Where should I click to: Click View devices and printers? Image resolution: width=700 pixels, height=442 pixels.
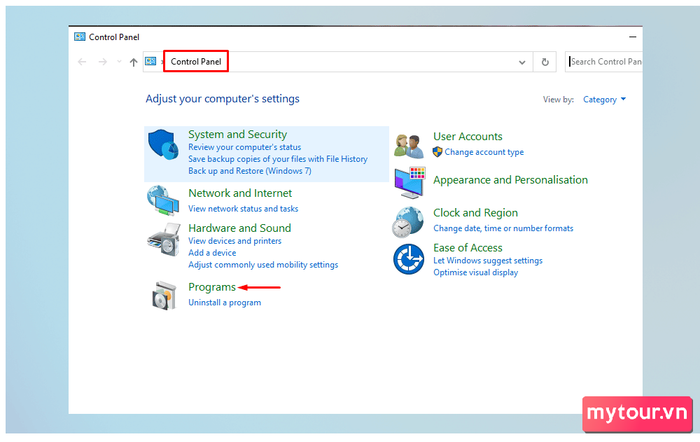(235, 241)
